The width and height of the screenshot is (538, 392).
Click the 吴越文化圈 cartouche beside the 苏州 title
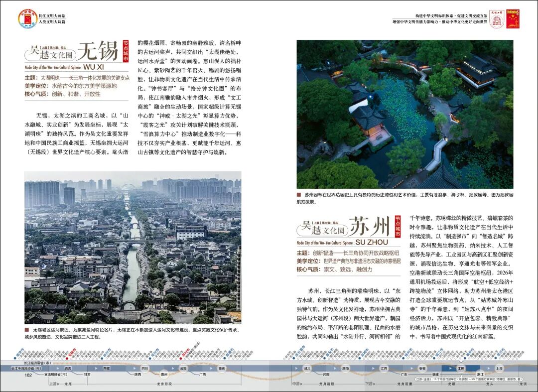pos(322,228)
